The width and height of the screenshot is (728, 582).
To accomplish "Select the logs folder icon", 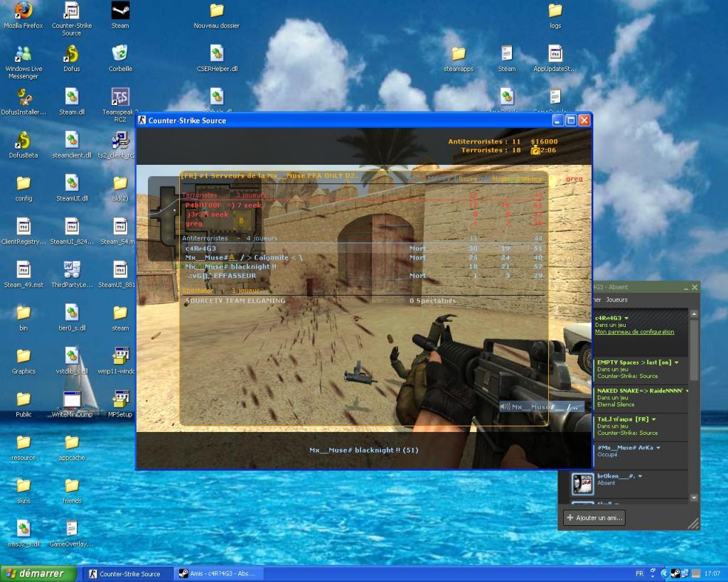I will tap(555, 10).
